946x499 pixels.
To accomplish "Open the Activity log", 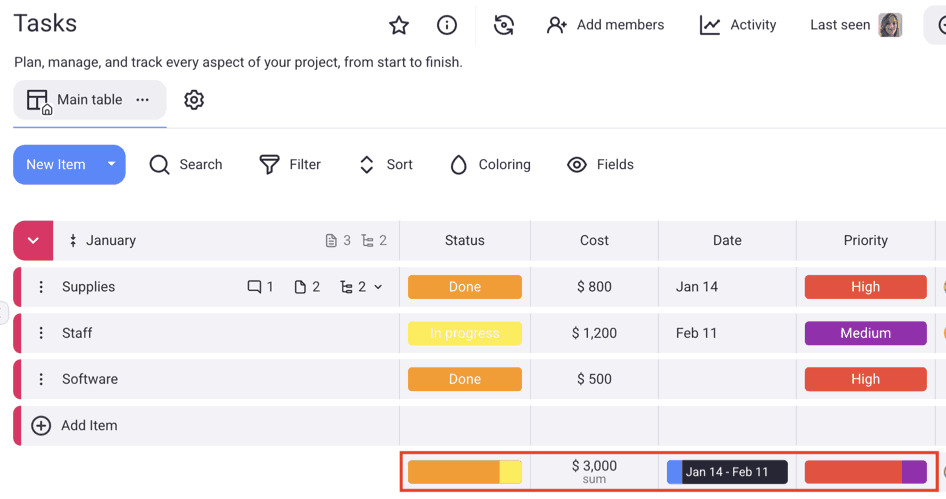I will (738, 25).
